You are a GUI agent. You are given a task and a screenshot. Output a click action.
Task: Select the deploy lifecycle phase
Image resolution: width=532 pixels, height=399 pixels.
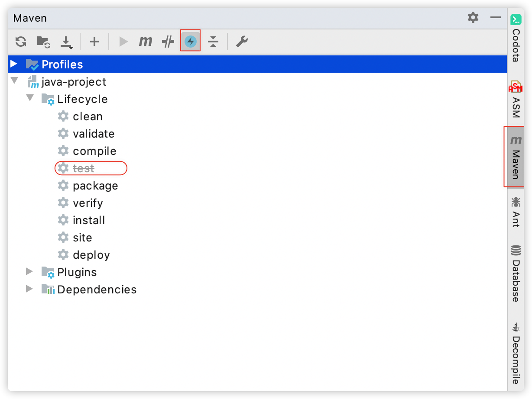click(x=91, y=255)
